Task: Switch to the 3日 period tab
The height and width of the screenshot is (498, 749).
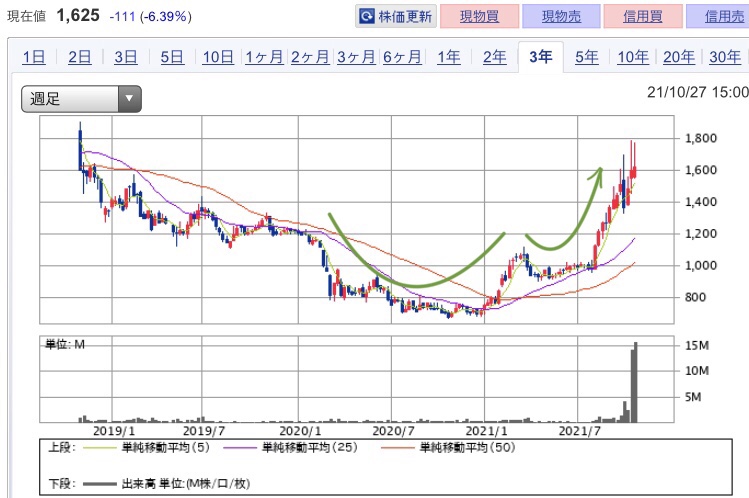Action: point(125,57)
